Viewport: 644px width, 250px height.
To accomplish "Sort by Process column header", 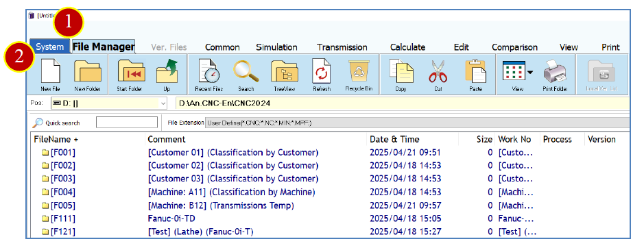I will (x=562, y=139).
